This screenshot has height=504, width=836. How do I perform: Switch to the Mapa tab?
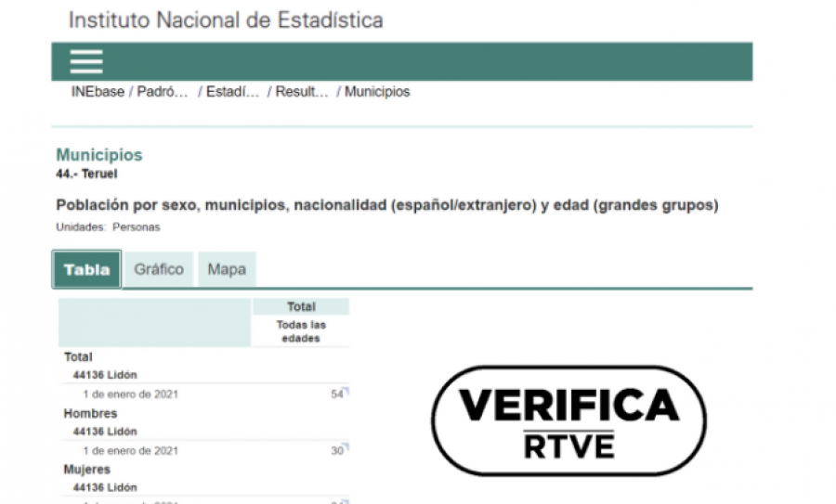click(227, 269)
